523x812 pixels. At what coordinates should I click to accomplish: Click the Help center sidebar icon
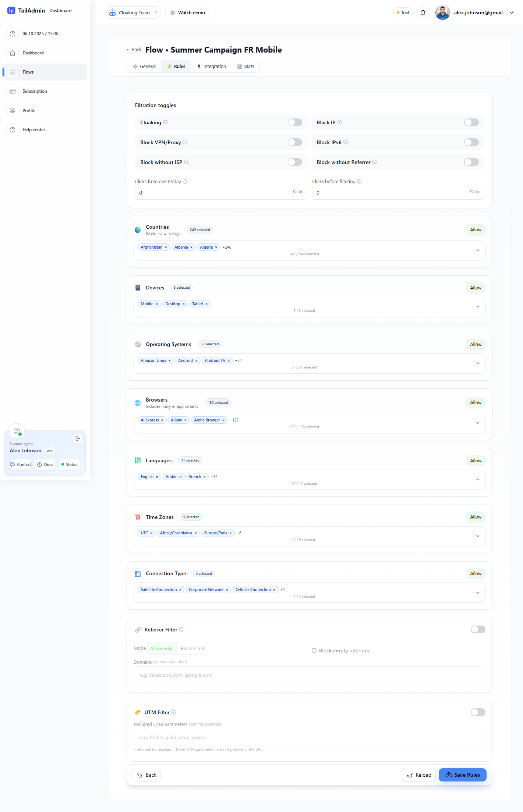pos(13,130)
